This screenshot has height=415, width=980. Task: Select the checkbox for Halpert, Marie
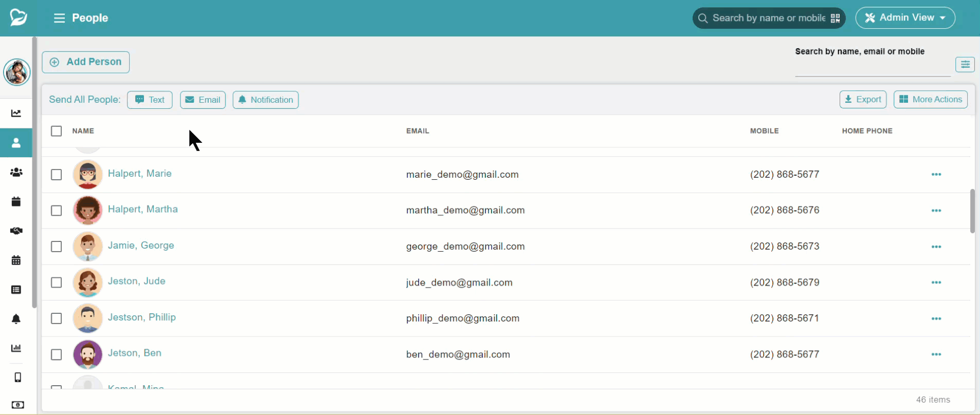click(x=57, y=175)
